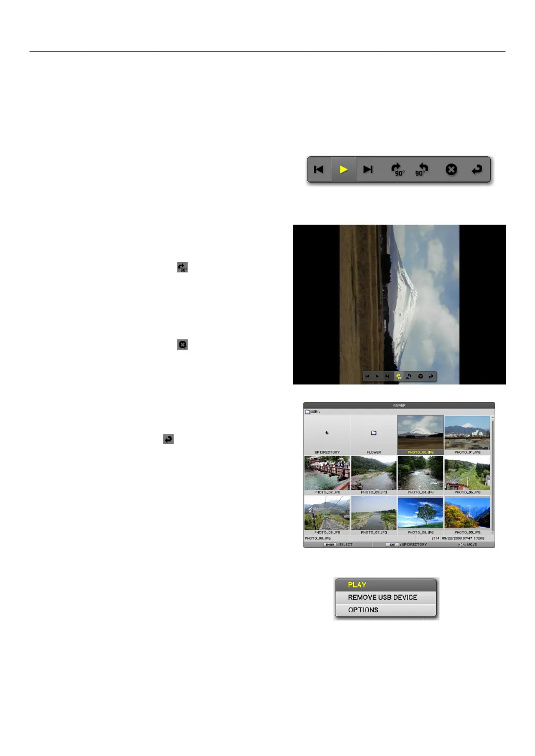Viewport: 535px width, 756px height.
Task: Choose PLAY from the popup menu
Action: pyautogui.click(x=386, y=585)
